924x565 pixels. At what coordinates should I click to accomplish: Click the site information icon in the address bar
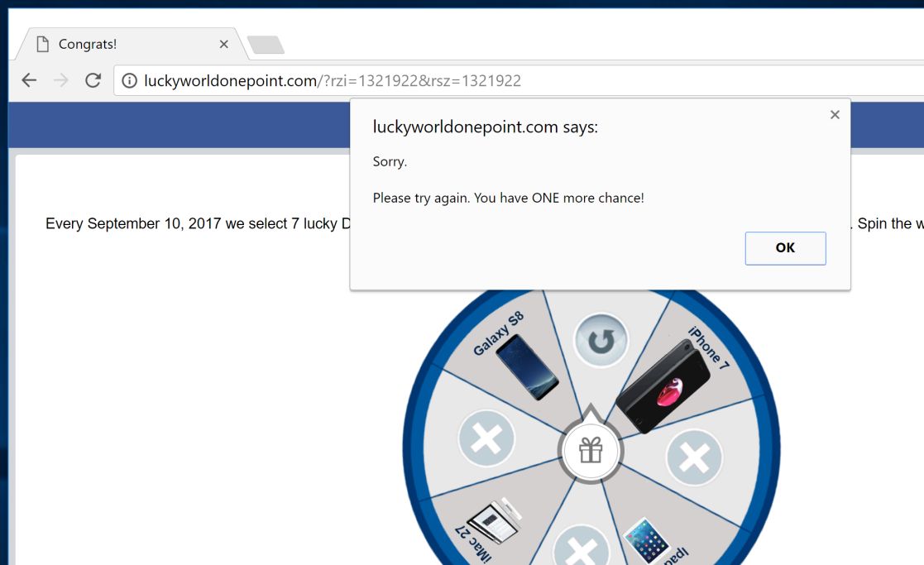point(129,81)
